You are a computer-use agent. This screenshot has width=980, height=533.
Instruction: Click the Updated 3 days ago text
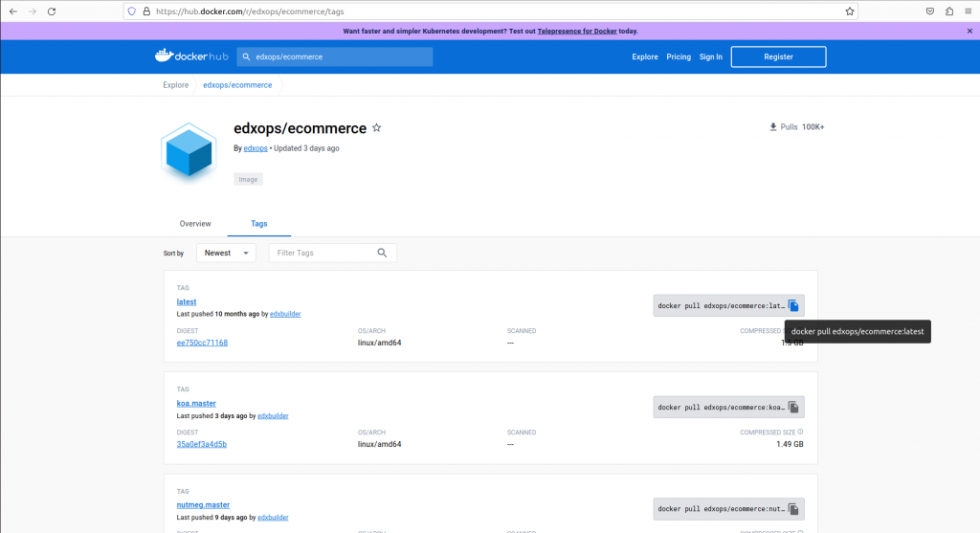pyautogui.click(x=306, y=148)
